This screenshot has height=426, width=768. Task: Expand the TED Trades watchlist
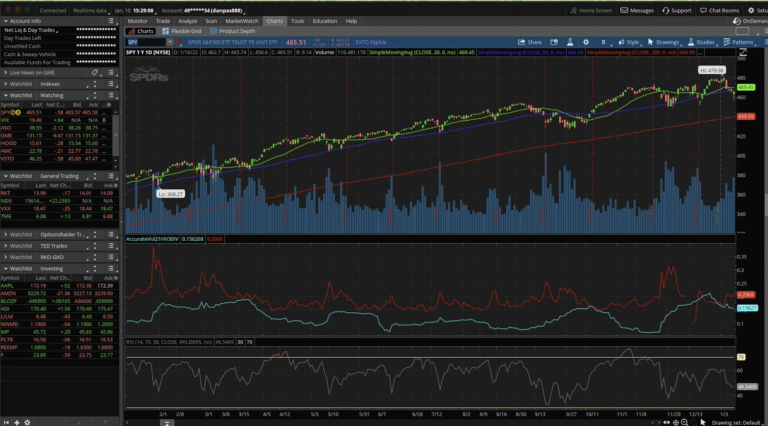pyautogui.click(x=5, y=245)
